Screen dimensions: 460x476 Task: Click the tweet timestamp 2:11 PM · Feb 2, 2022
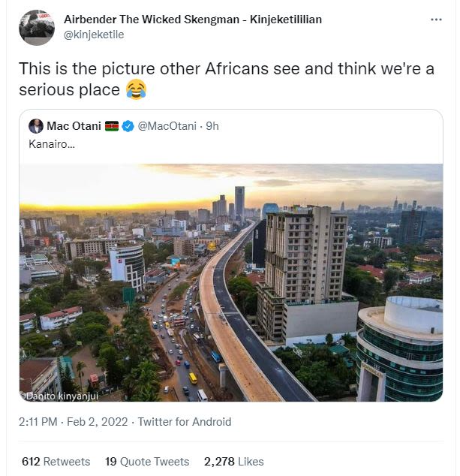click(x=74, y=422)
